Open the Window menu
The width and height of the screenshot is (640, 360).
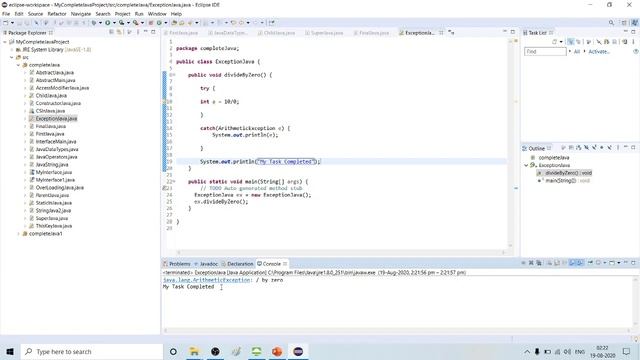click(157, 14)
